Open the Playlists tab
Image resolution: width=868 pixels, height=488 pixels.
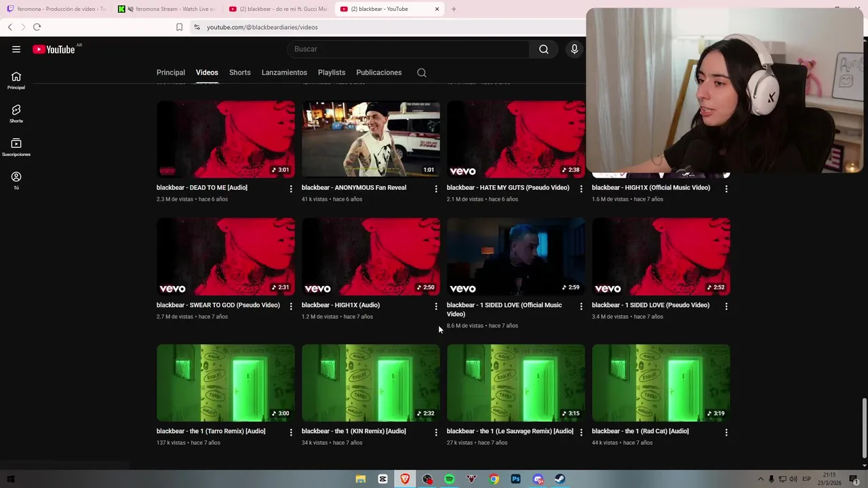point(332,73)
